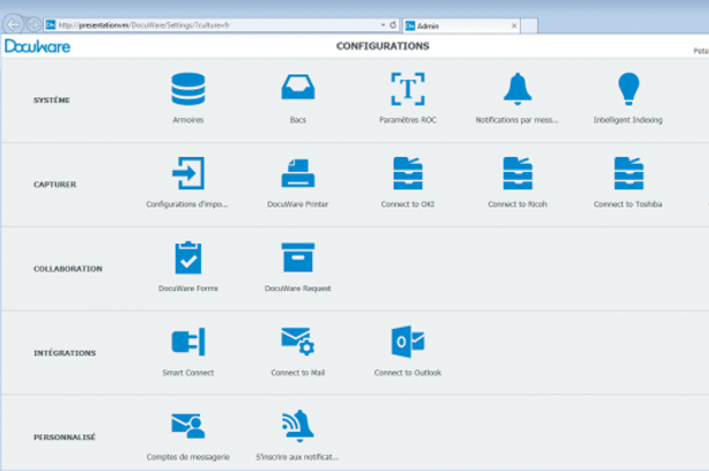Screen dimensions: 709x471
Task: Go back with the browser back arrow
Action: click(14, 24)
